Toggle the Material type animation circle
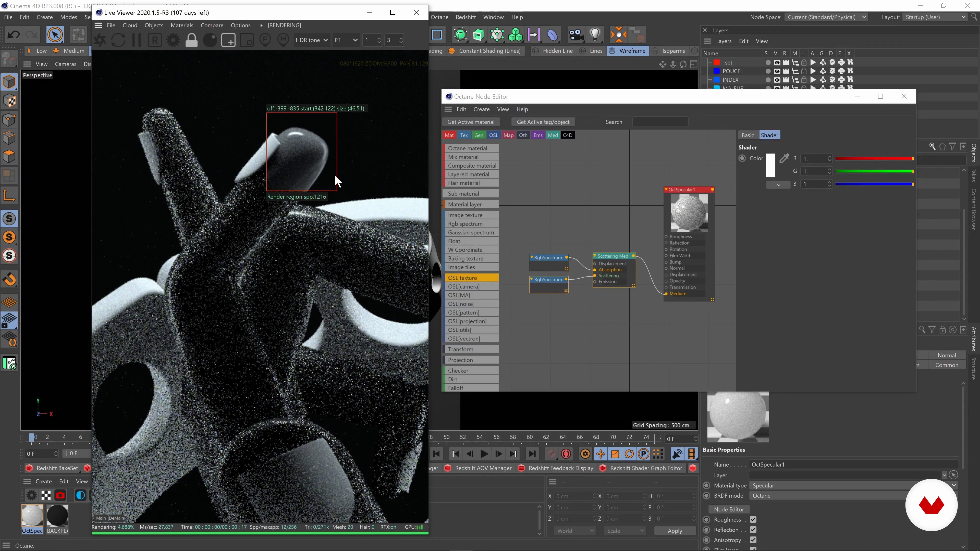Image resolution: width=980 pixels, height=551 pixels. 706,486
